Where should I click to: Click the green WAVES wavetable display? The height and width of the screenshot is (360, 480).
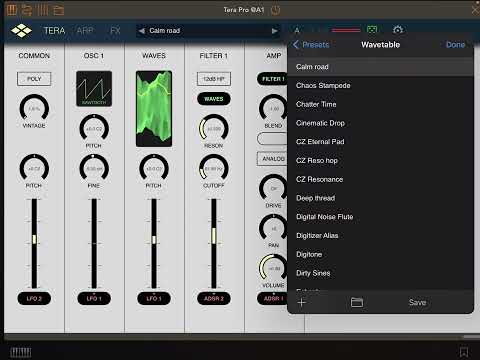point(154,109)
